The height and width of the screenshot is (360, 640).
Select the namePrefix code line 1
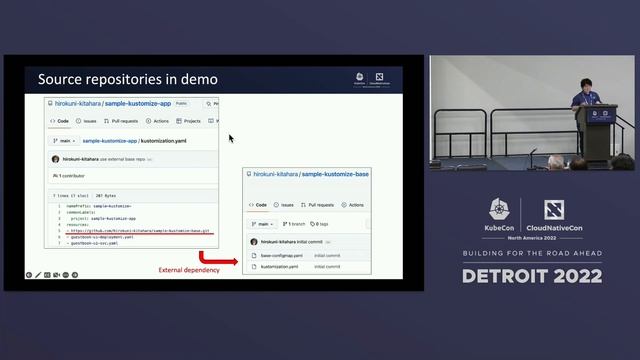click(x=98, y=207)
